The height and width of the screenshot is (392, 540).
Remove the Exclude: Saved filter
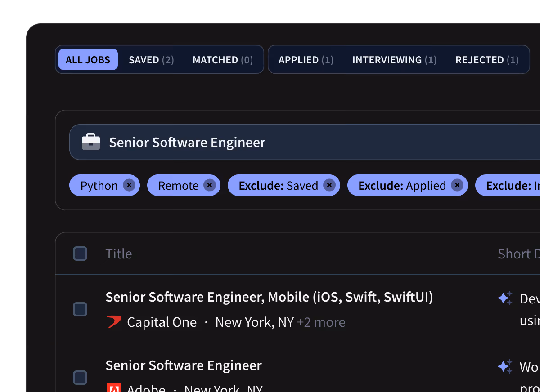329,185
